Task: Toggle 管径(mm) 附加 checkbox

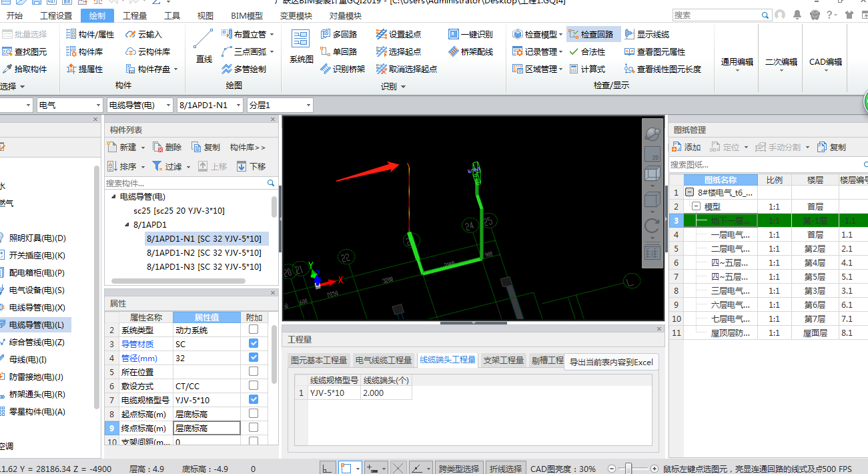Action: click(254, 358)
